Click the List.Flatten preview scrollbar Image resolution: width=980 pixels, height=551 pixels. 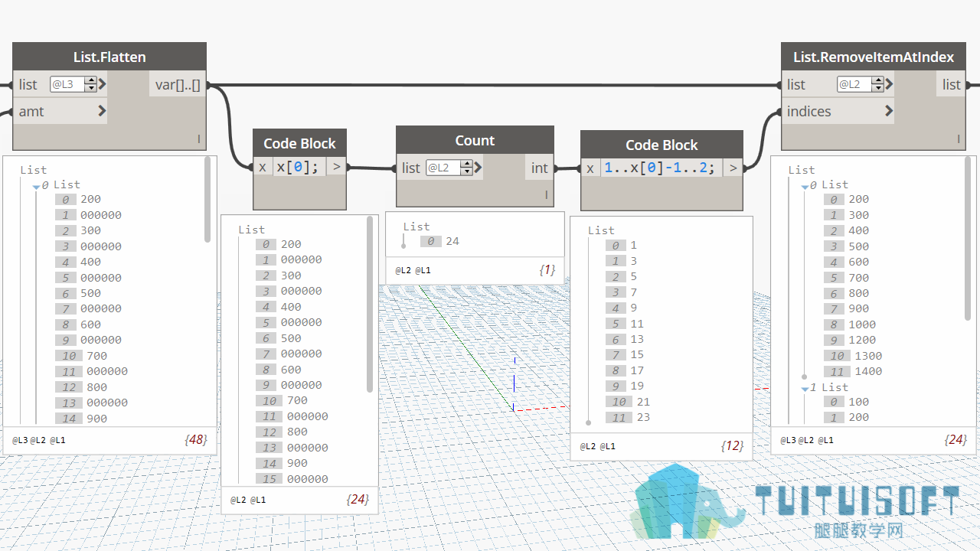pos(207,200)
